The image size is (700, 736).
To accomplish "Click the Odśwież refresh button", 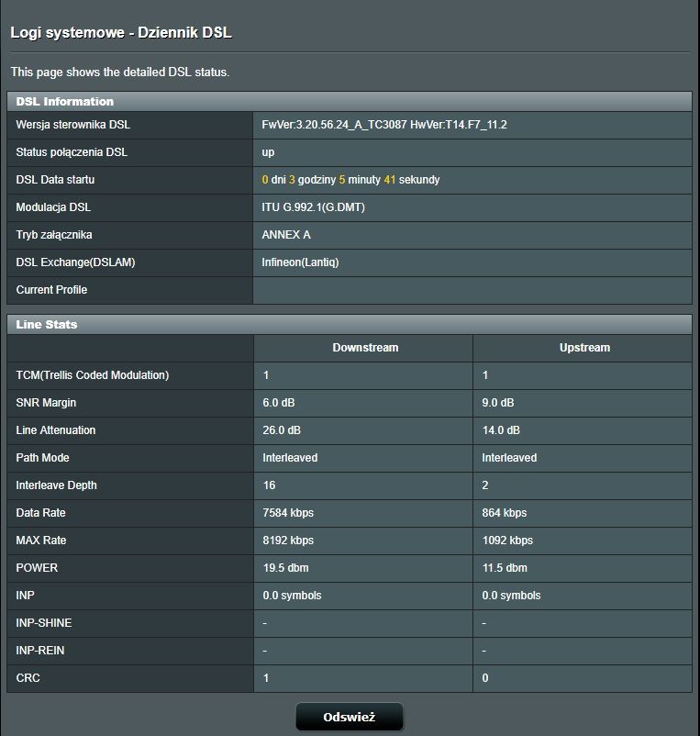I will tap(349, 717).
